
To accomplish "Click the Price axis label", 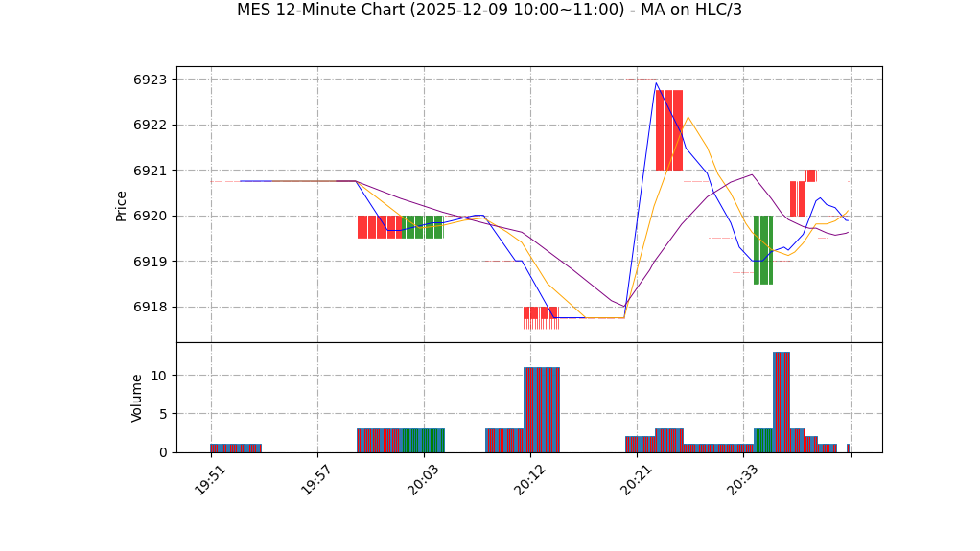I will coord(122,205).
